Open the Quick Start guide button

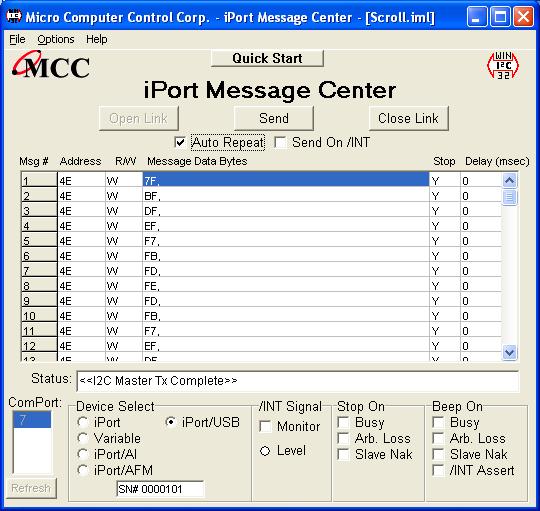267,58
